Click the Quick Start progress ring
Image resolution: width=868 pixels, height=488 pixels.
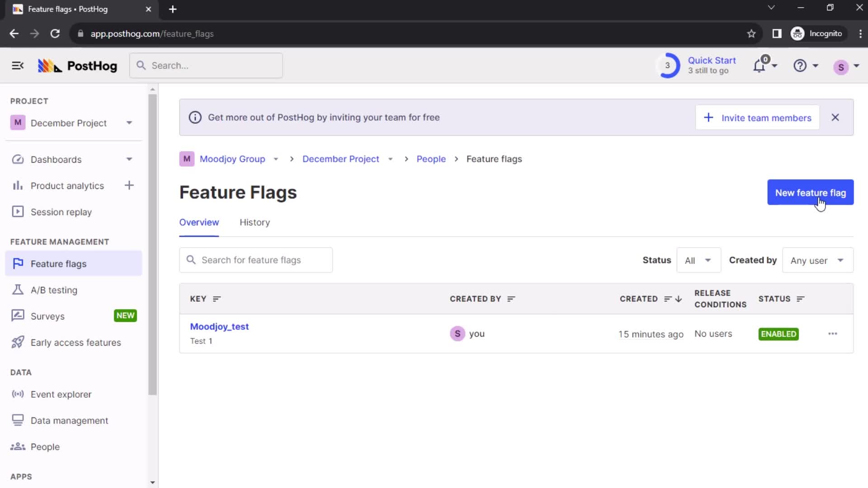(x=667, y=66)
